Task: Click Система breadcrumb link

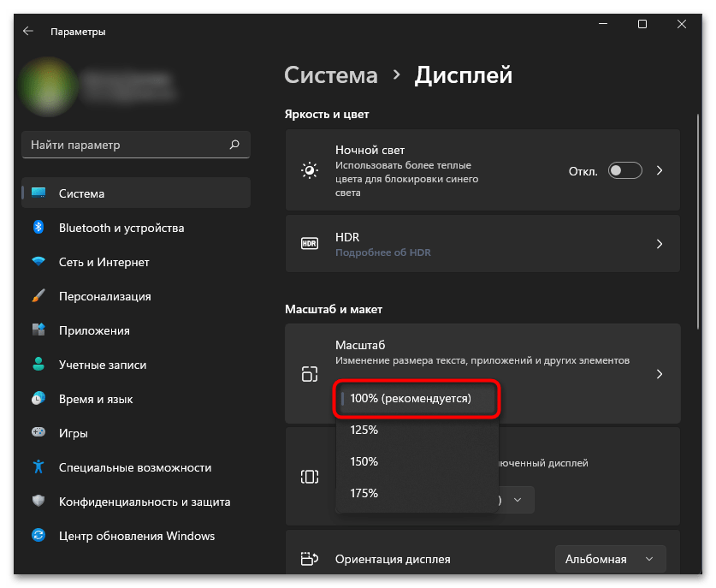Action: [x=330, y=75]
